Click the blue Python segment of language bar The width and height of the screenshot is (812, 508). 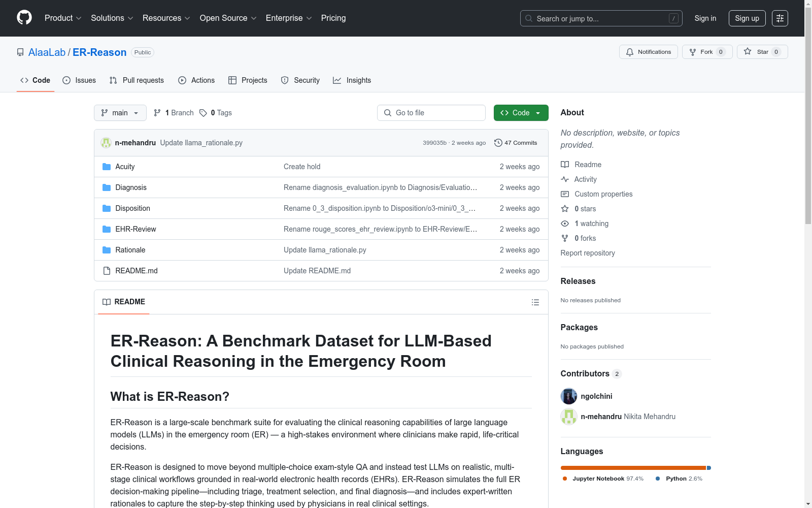click(x=709, y=468)
